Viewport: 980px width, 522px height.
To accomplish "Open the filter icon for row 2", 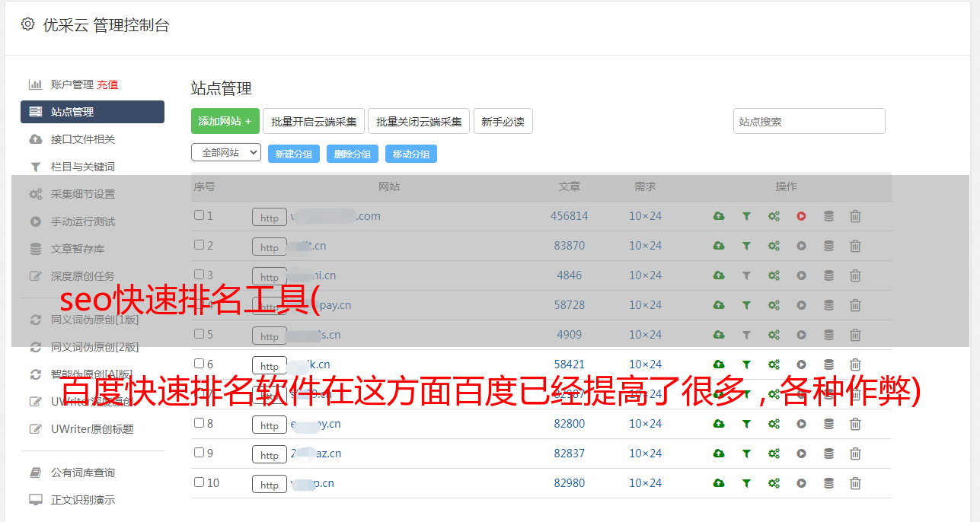I will pyautogui.click(x=746, y=246).
